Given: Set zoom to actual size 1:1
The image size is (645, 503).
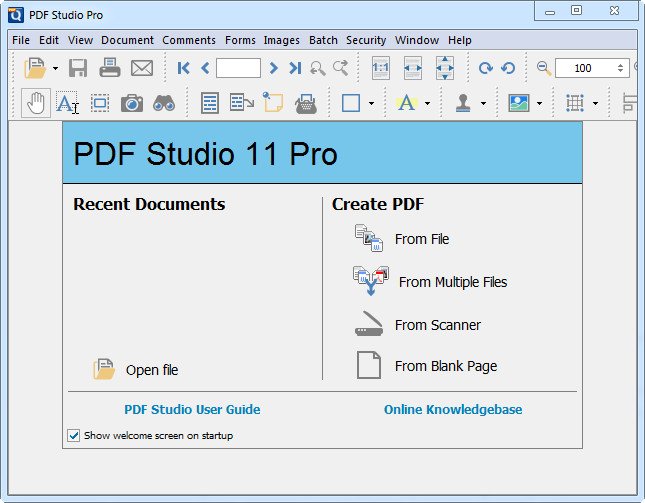Looking at the screenshot, I should (381, 68).
